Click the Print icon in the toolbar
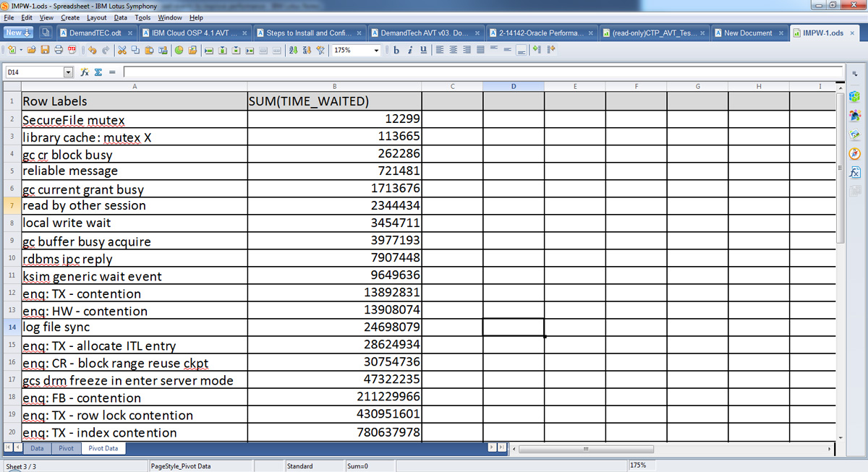Image resolution: width=868 pixels, height=472 pixels. coord(59,51)
